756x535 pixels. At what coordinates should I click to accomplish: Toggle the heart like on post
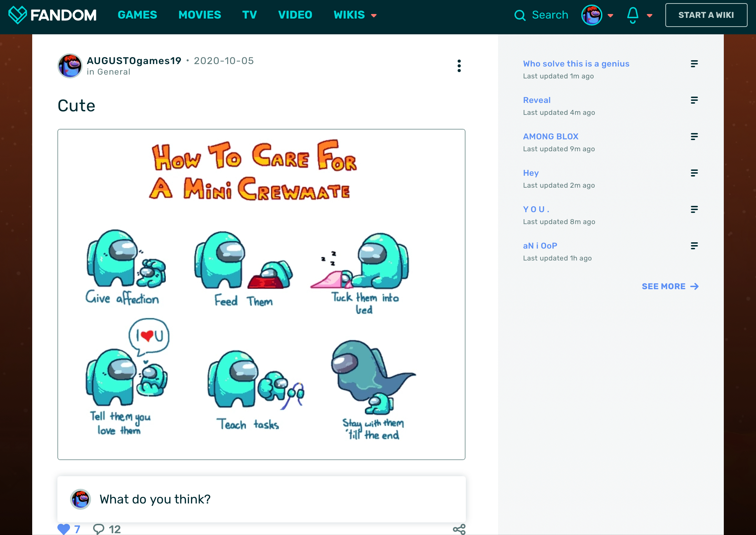click(x=64, y=529)
